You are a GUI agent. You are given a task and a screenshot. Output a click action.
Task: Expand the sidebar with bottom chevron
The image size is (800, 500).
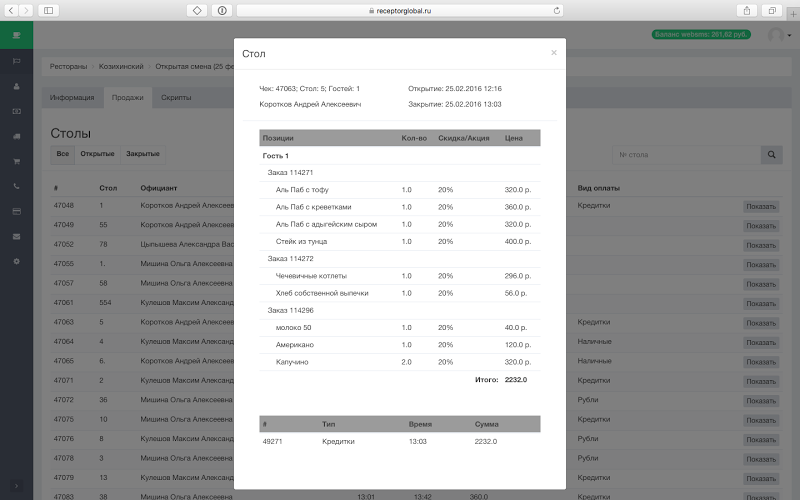(x=16, y=486)
